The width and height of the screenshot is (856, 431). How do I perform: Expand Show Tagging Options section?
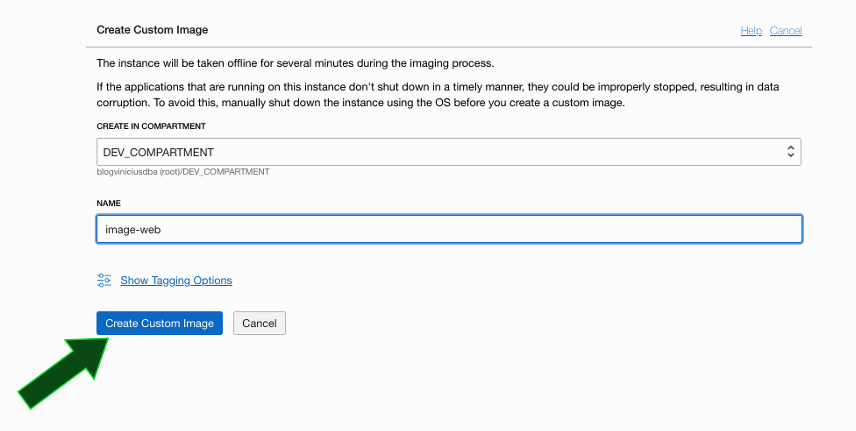point(176,281)
